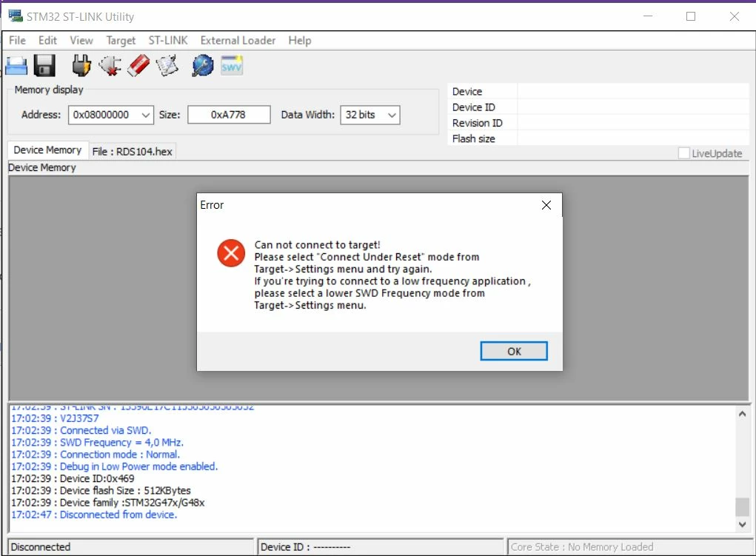Click the Size input field 0xA778

point(229,115)
